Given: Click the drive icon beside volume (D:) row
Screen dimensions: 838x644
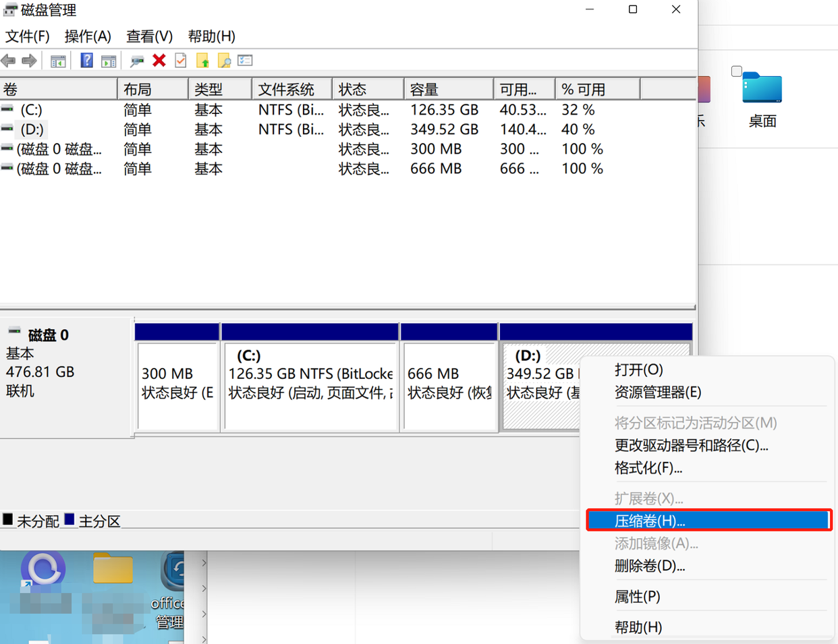Looking at the screenshot, I should [x=7, y=128].
